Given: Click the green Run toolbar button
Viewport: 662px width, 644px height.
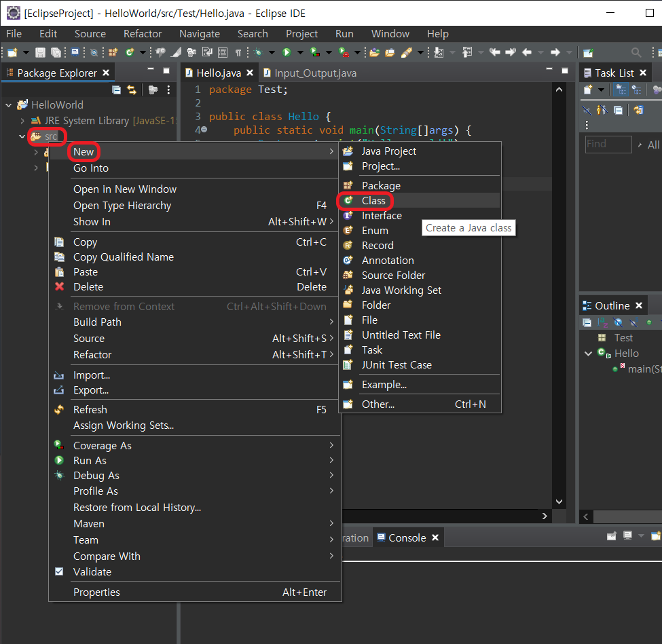Looking at the screenshot, I should pyautogui.click(x=287, y=52).
